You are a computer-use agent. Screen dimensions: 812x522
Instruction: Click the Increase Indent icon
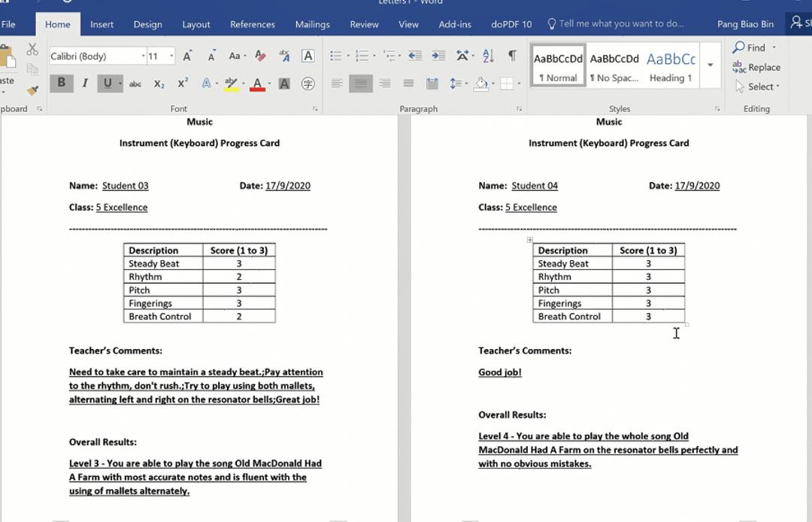(438, 56)
